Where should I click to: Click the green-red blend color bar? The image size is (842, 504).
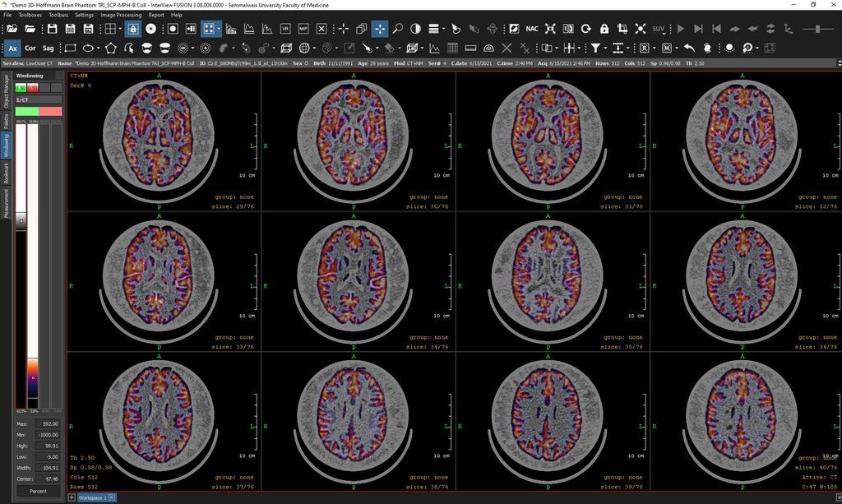(x=39, y=111)
